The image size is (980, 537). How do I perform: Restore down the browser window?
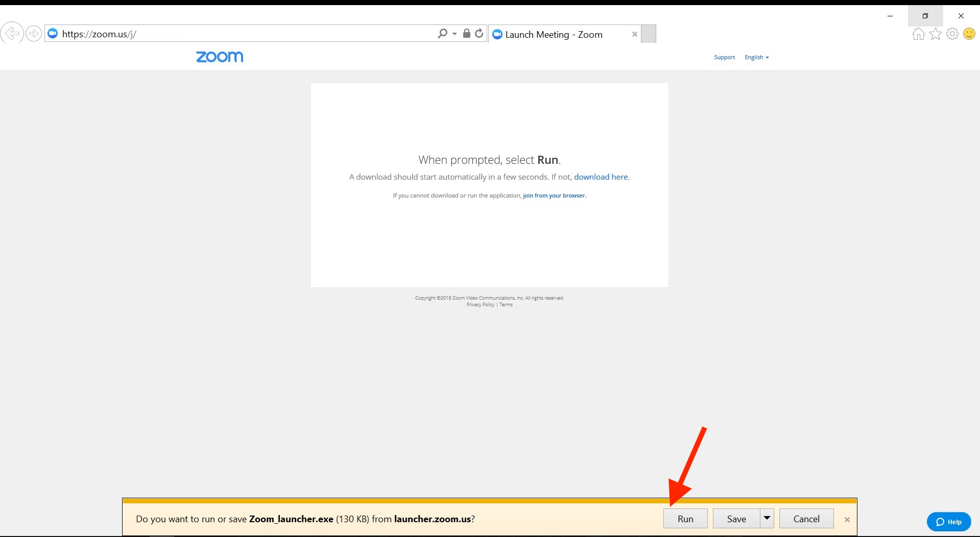click(x=925, y=16)
